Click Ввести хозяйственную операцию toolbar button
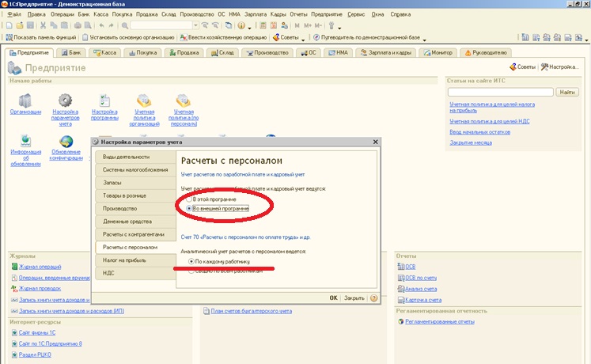This screenshot has height=364, width=591. pyautogui.click(x=223, y=37)
